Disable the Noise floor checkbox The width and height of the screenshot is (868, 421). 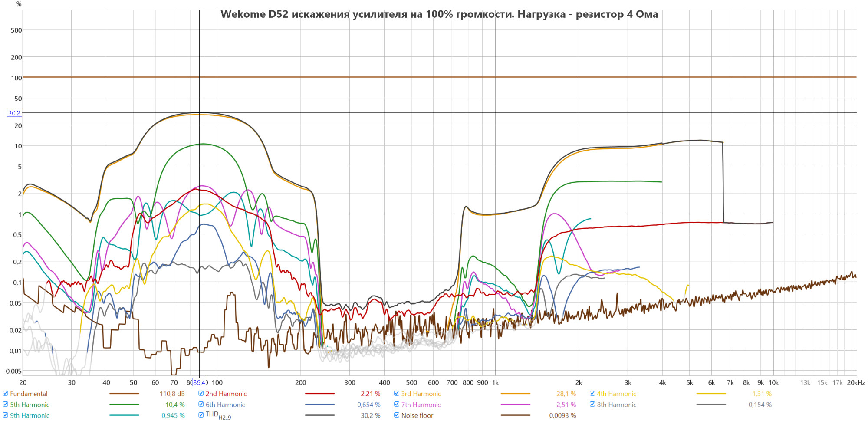click(x=397, y=415)
